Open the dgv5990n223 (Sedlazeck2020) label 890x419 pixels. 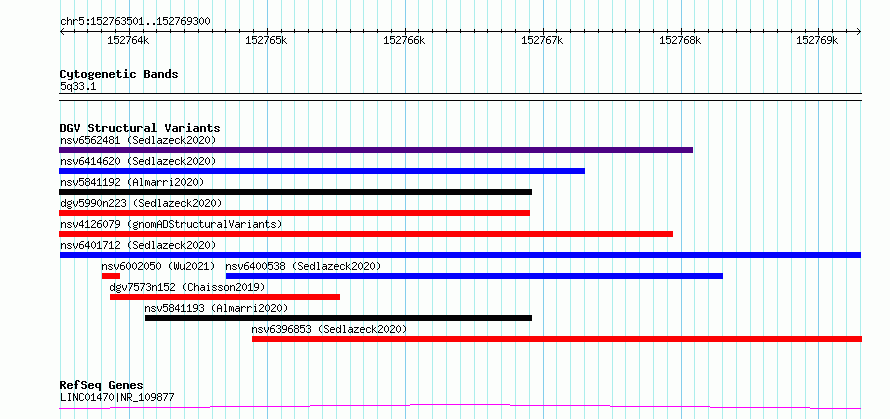click(x=141, y=203)
